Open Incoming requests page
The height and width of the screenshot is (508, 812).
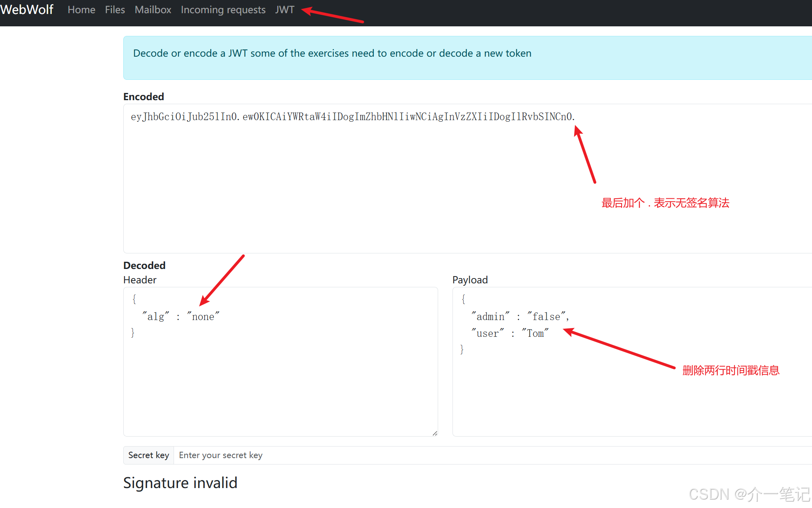click(x=223, y=10)
